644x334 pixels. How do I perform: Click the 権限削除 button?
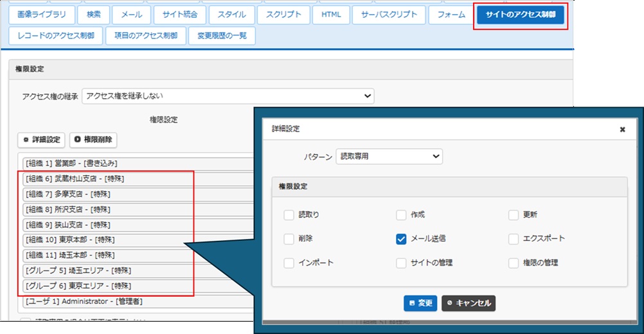click(93, 139)
